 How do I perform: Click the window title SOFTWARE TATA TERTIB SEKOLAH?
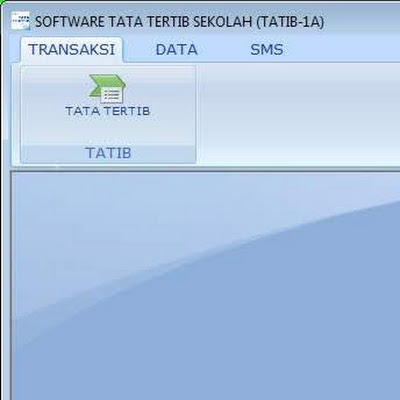click(143, 22)
